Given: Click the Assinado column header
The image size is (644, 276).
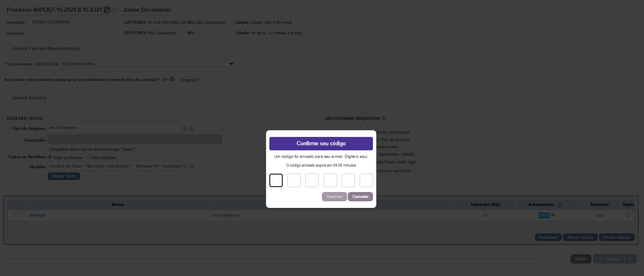Looking at the screenshot, I should coord(599,204).
